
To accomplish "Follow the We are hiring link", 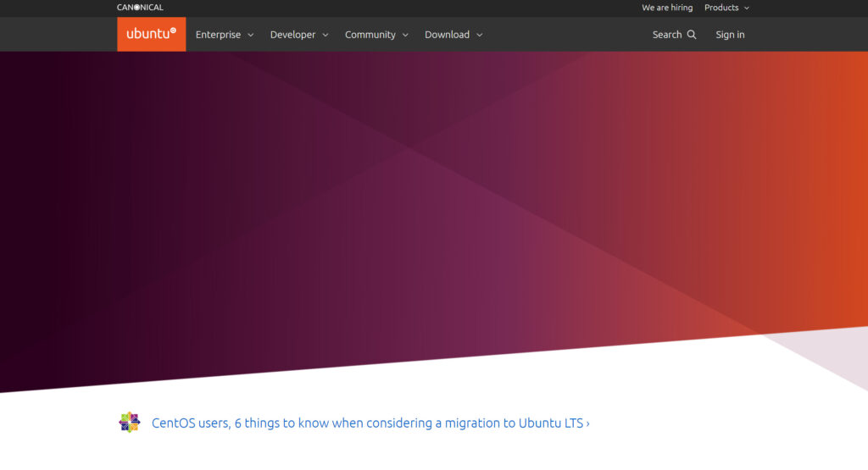I will pyautogui.click(x=667, y=8).
